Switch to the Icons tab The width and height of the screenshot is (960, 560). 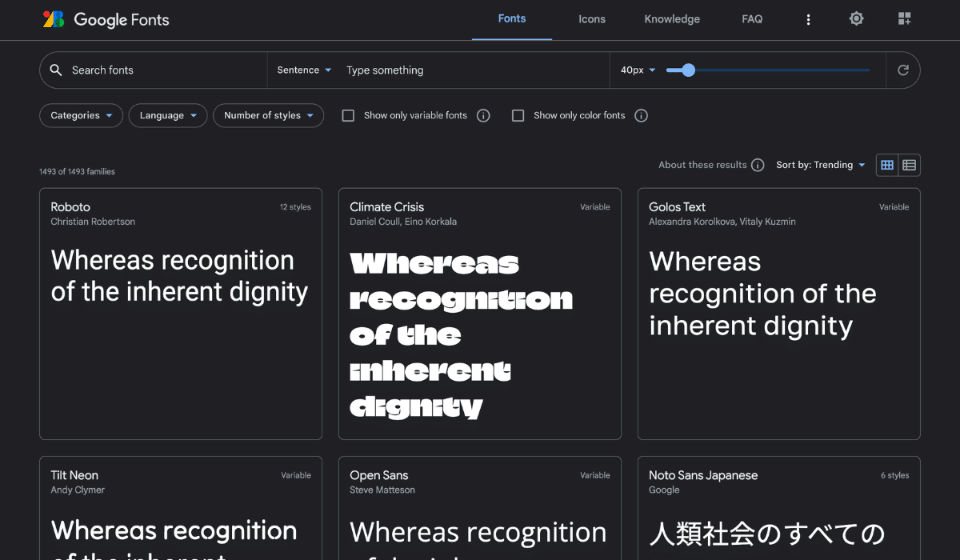pos(592,19)
